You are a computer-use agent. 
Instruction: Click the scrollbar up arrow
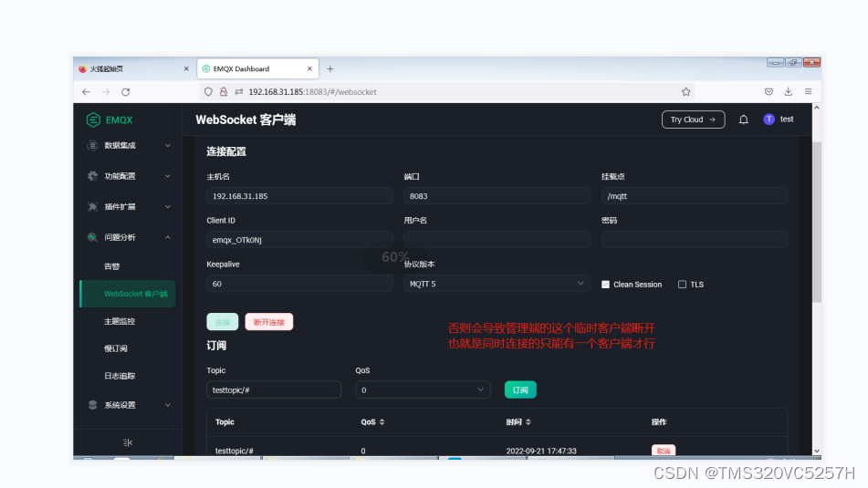(x=817, y=108)
